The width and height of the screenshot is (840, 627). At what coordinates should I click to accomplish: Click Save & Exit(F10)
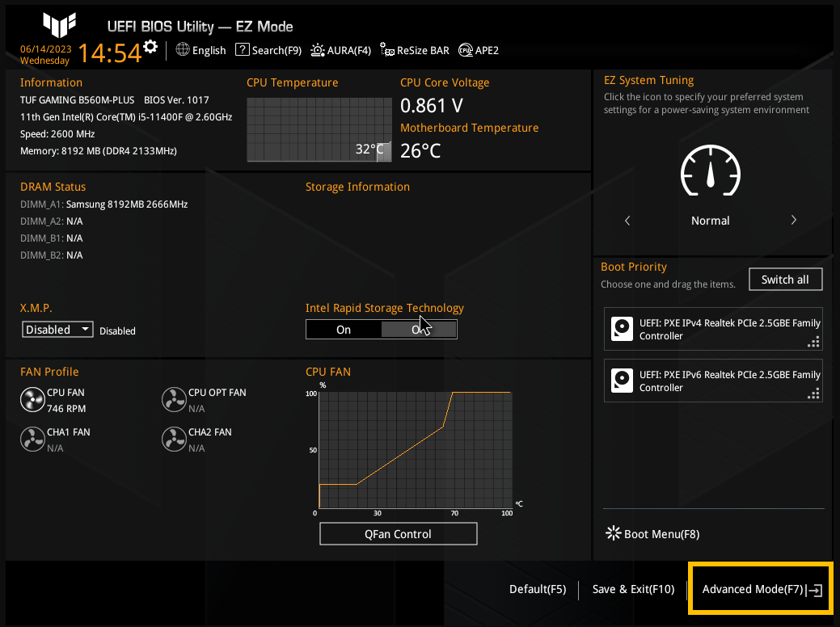633,589
